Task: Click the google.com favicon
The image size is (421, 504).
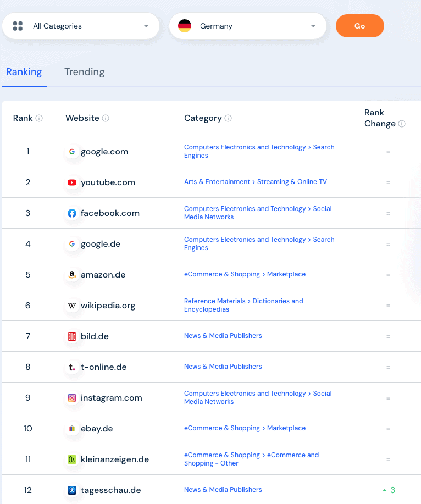Action: click(72, 151)
